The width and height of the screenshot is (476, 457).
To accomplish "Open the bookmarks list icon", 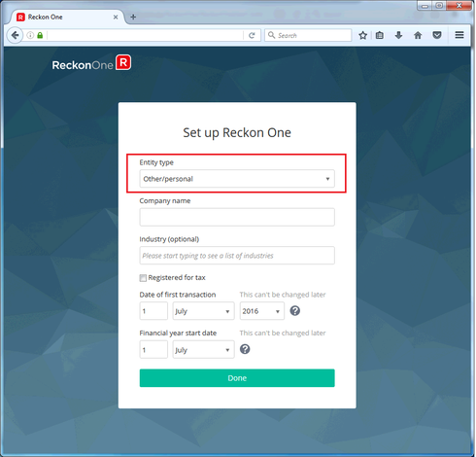I will [380, 35].
